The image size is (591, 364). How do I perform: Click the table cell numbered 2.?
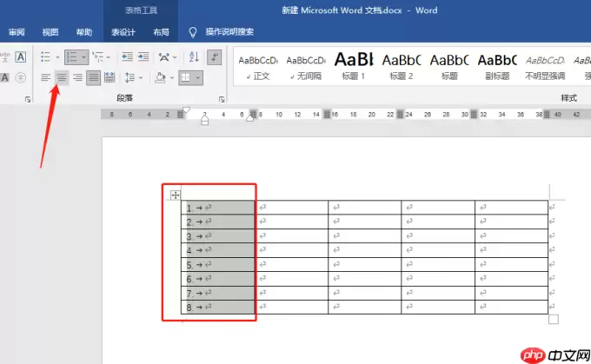pos(218,222)
